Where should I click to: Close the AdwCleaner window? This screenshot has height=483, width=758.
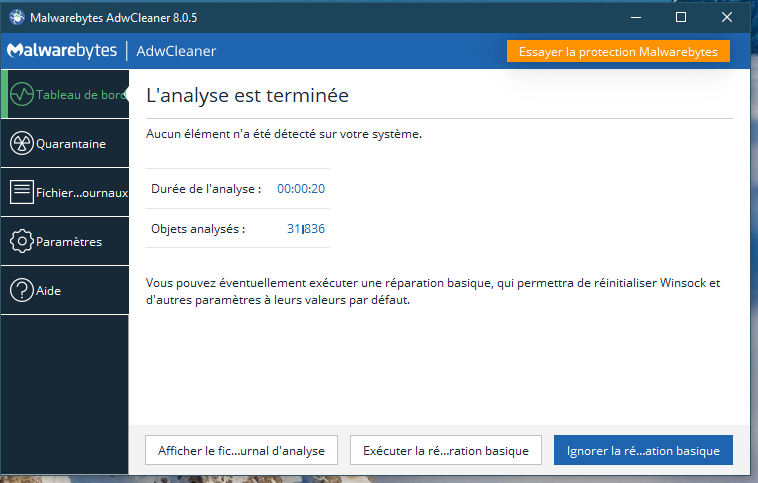pyautogui.click(x=727, y=17)
